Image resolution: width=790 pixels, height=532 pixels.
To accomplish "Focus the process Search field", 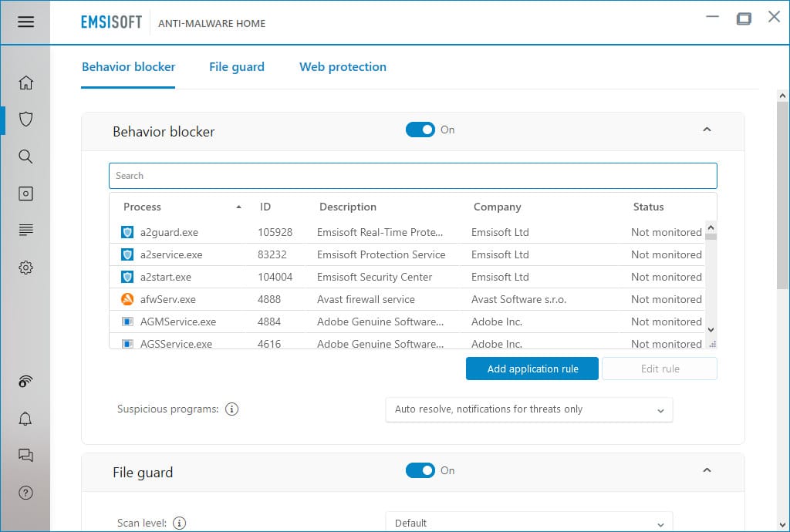I will pyautogui.click(x=414, y=176).
